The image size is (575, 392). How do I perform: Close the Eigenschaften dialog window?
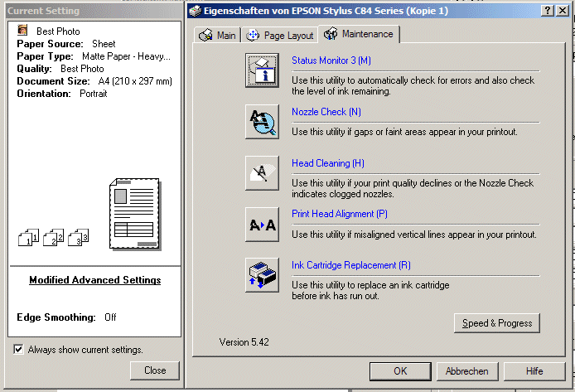pos(563,11)
